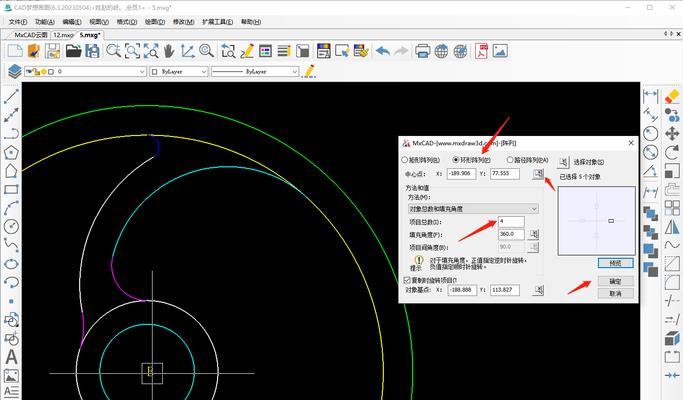Click the object base point X field
Viewport: 683px width, 400px height.
(462, 290)
